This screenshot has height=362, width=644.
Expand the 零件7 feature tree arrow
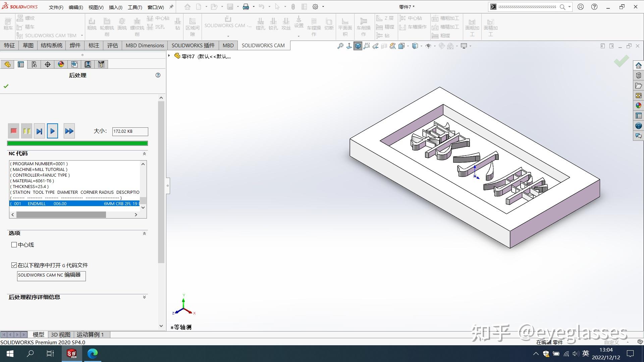pos(169,56)
